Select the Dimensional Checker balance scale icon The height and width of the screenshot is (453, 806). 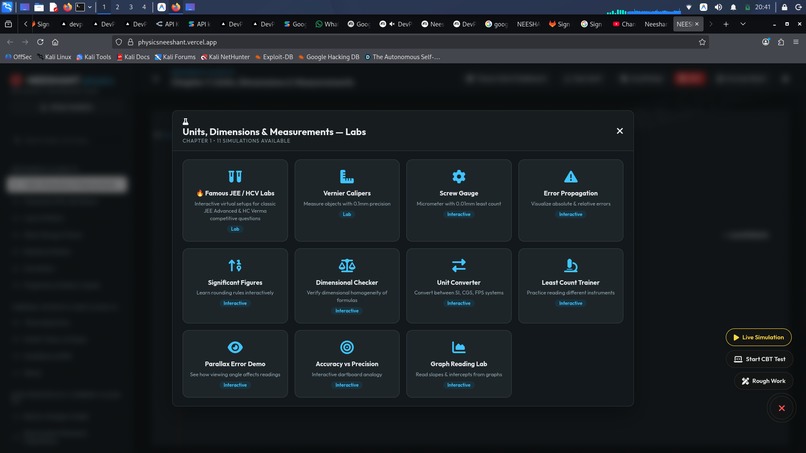coord(347,265)
